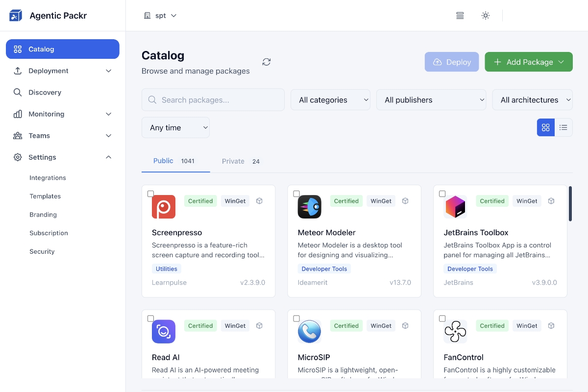The height and width of the screenshot is (392, 588).
Task: Open the Any time filter dropdown
Action: click(x=175, y=127)
